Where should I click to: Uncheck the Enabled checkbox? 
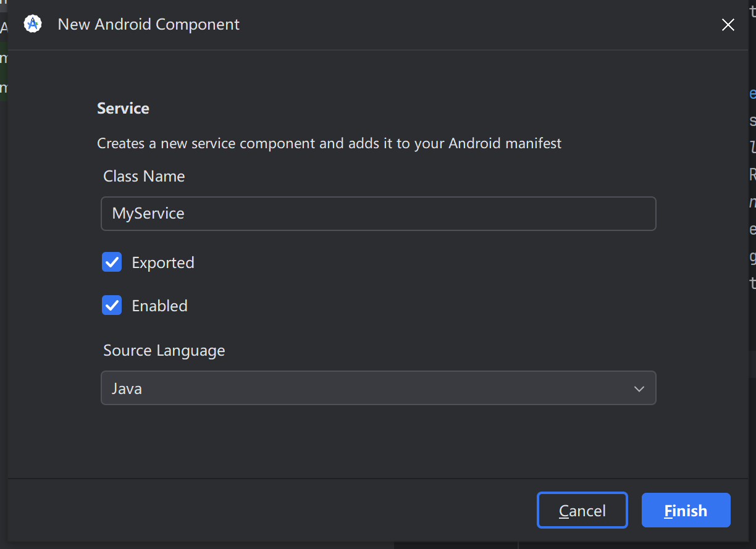click(x=112, y=305)
